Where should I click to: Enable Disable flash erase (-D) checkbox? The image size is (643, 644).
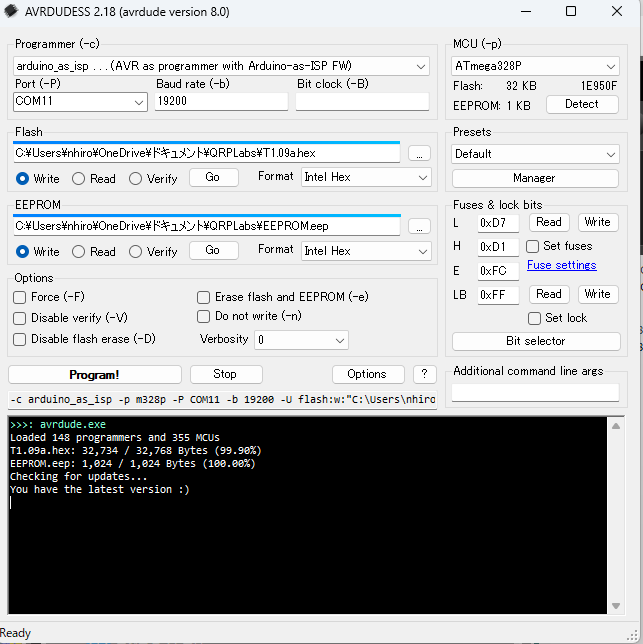(x=19, y=339)
